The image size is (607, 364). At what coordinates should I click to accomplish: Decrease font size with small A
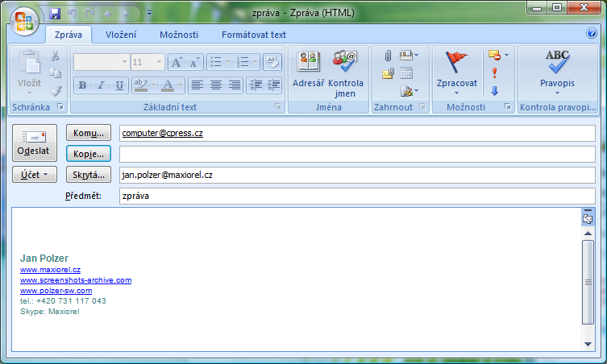point(194,62)
